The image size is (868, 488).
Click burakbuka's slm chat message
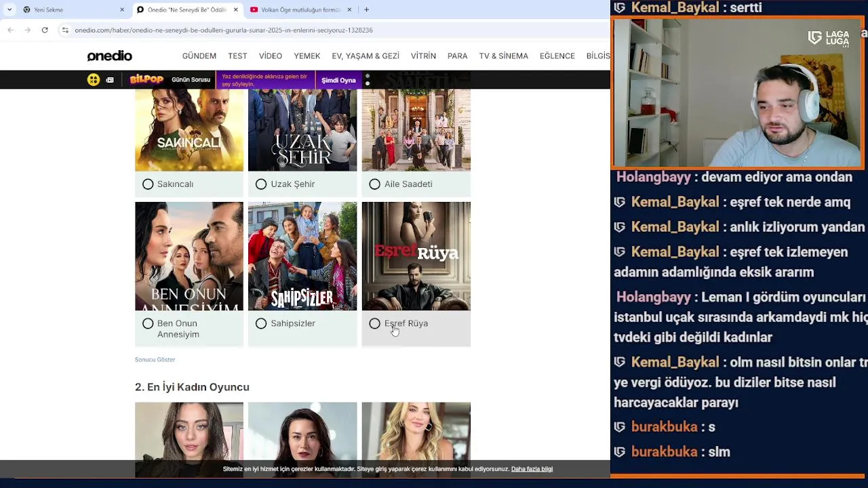(x=672, y=452)
